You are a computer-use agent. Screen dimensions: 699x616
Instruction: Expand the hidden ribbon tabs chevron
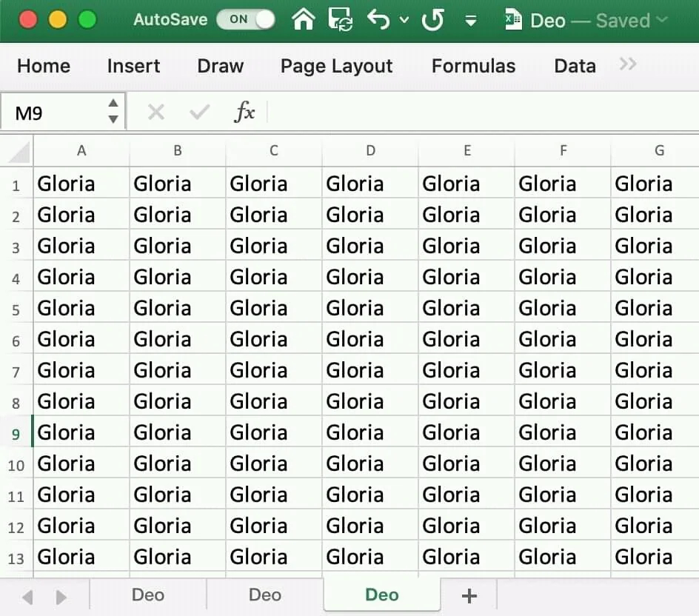tap(628, 64)
